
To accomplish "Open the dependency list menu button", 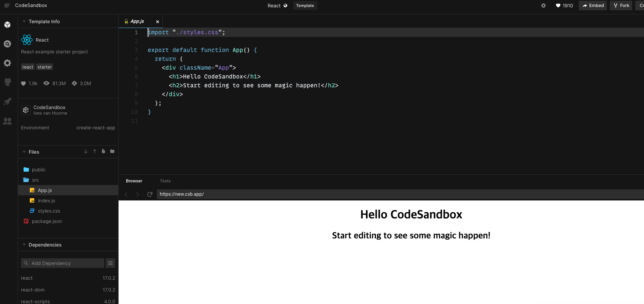I will [x=110, y=263].
